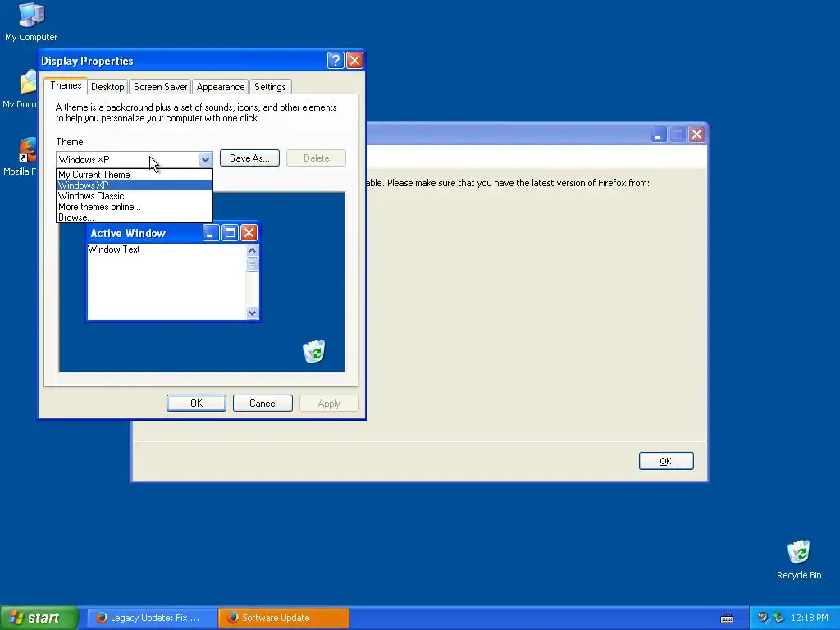Switch to Software Update taskbar button
The height and width of the screenshot is (630, 840).
pyautogui.click(x=283, y=618)
